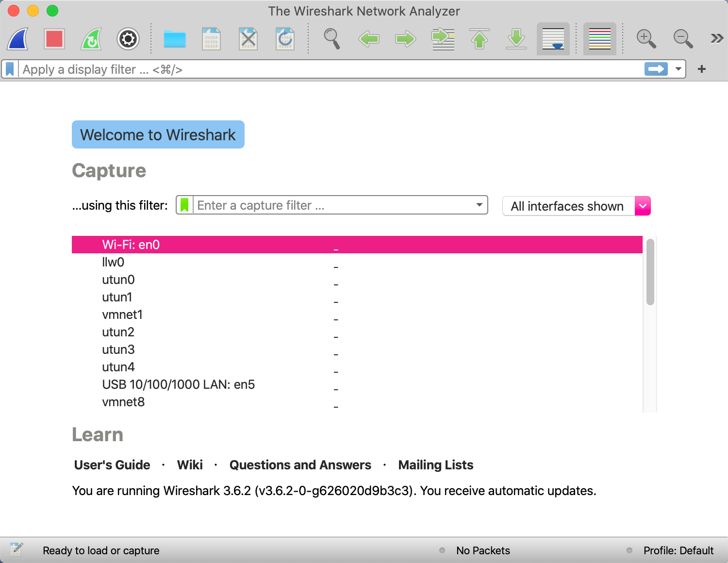Click the capture filter bookmark icon

pyautogui.click(x=184, y=205)
